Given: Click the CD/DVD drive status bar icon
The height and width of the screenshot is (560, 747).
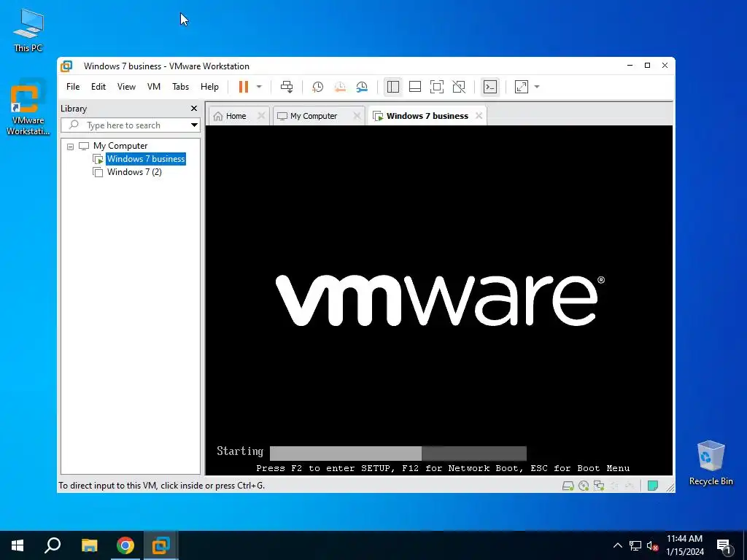Looking at the screenshot, I should point(584,486).
